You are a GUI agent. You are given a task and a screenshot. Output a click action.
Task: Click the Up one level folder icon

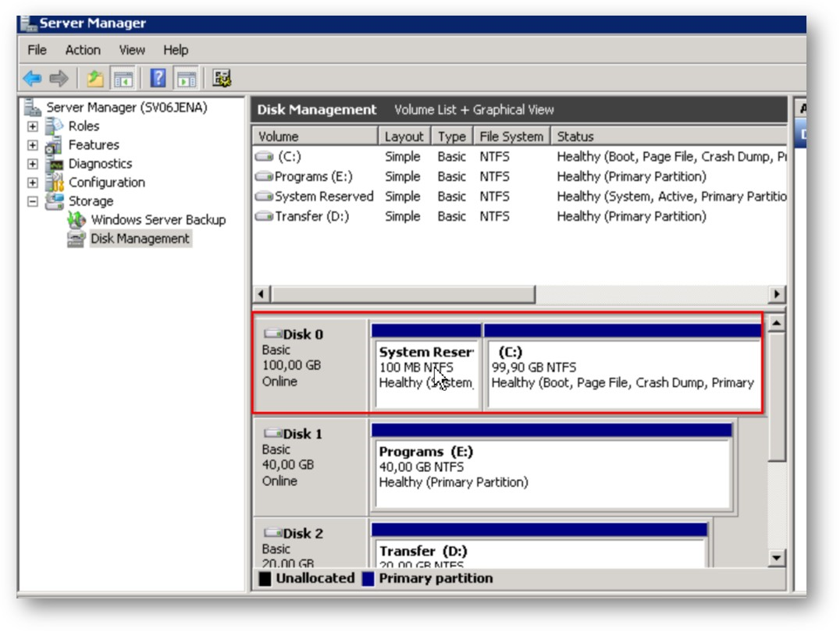click(x=94, y=79)
